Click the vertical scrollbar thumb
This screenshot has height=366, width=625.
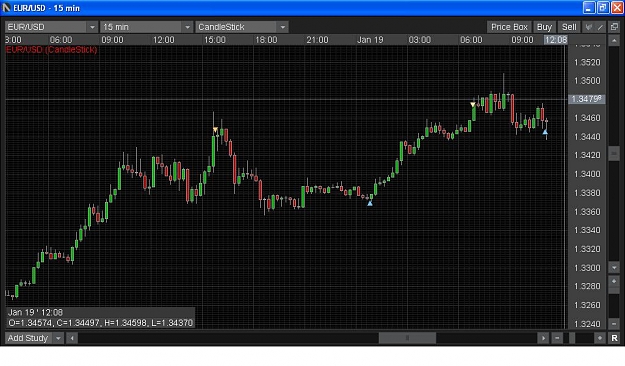[x=614, y=153]
